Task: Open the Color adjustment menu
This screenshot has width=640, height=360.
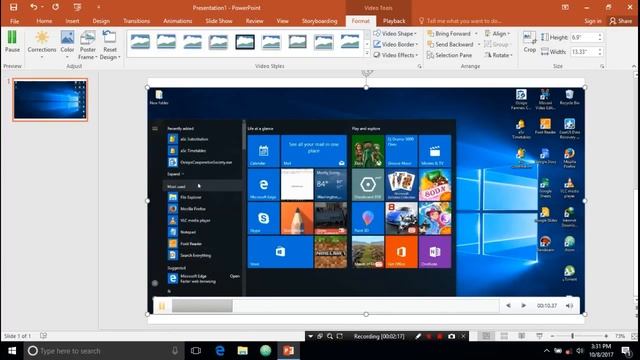Action: (67, 44)
